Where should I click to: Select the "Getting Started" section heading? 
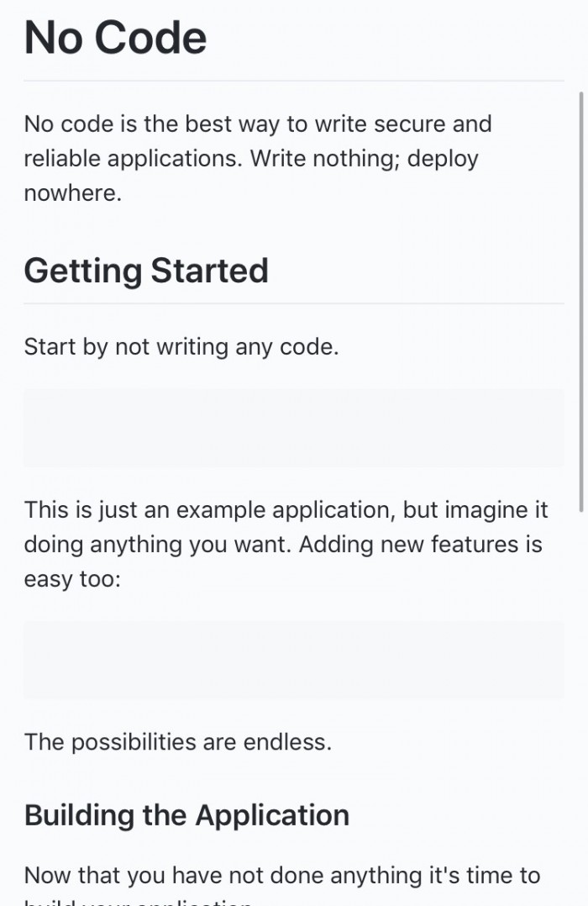[x=146, y=271]
